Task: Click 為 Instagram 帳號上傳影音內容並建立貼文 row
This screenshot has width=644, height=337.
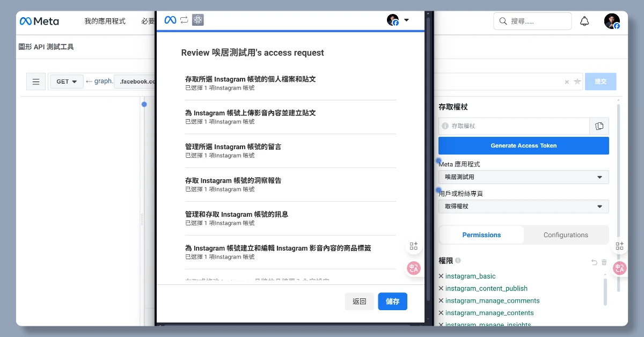Action: coord(290,117)
